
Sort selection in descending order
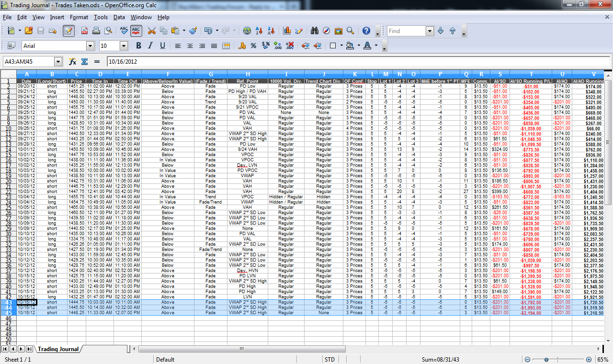click(x=271, y=31)
